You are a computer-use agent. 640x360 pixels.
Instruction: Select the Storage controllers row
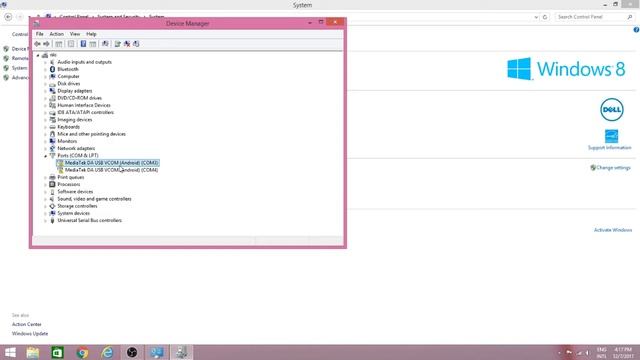point(77,206)
